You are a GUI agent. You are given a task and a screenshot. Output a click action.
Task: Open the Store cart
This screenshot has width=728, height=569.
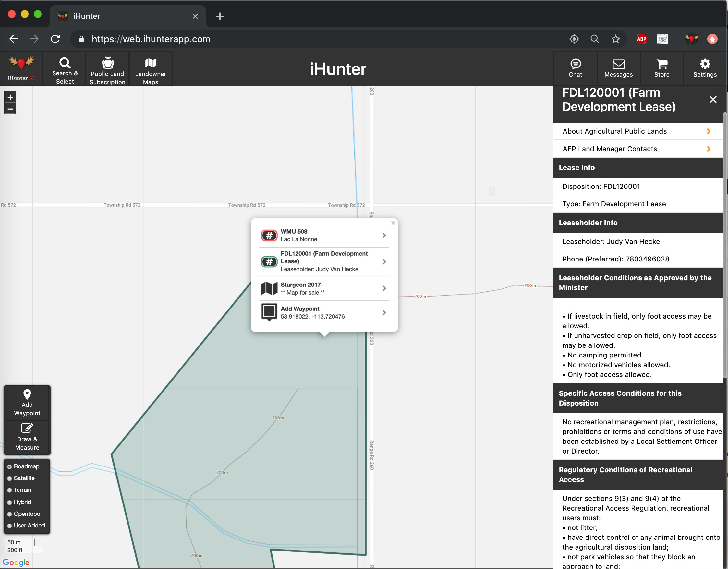[661, 68]
